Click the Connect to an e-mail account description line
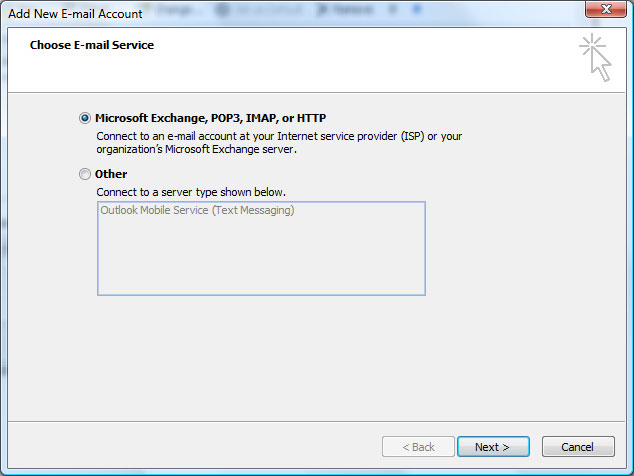Screen dimensions: 634x476 (279, 136)
